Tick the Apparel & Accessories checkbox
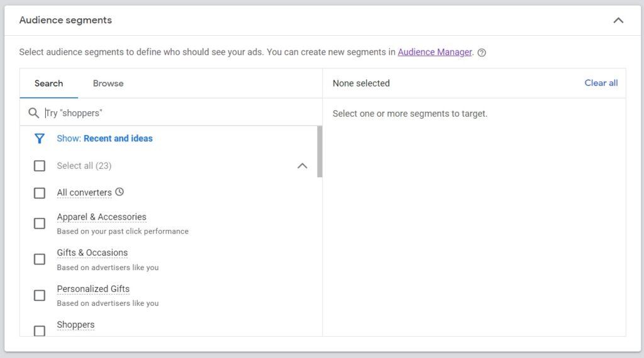This screenshot has width=644, height=358. tap(40, 224)
